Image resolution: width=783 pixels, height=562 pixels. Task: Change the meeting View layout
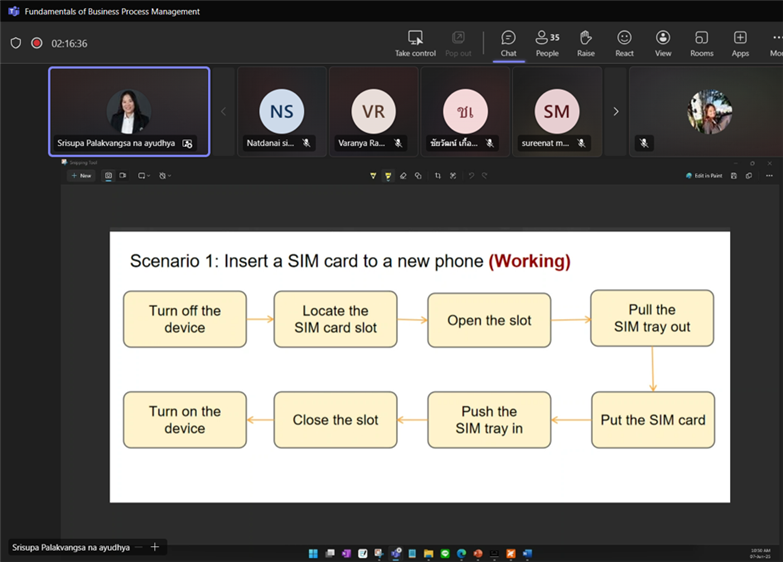point(663,43)
